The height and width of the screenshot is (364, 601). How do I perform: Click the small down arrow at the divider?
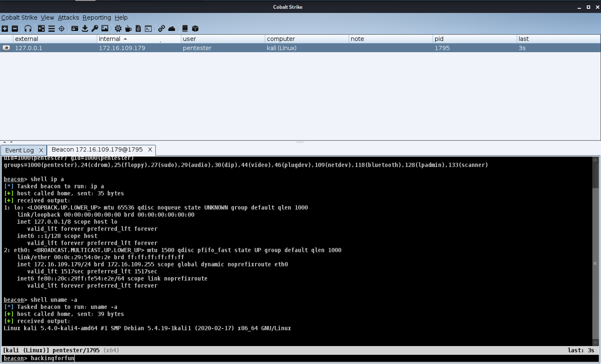[11, 142]
